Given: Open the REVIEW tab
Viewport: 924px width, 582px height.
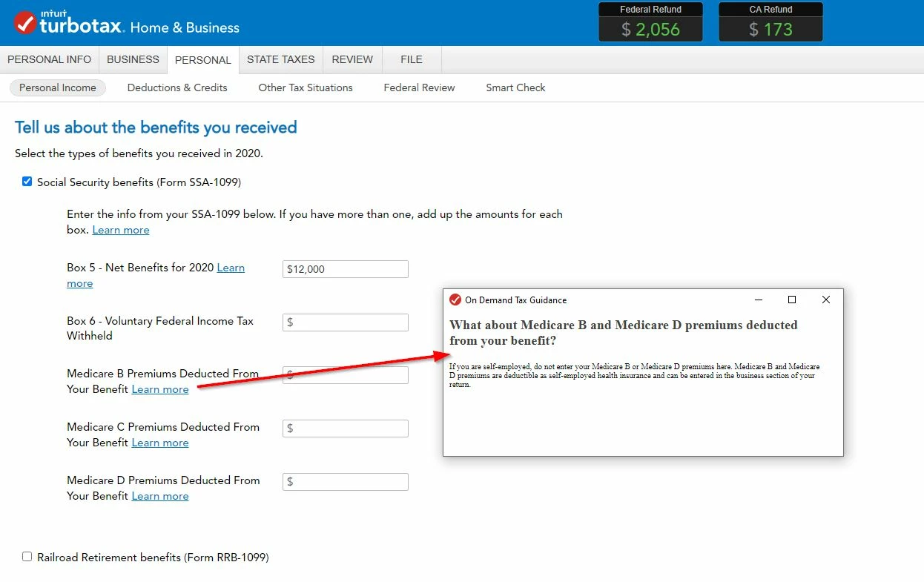Looking at the screenshot, I should [x=352, y=60].
